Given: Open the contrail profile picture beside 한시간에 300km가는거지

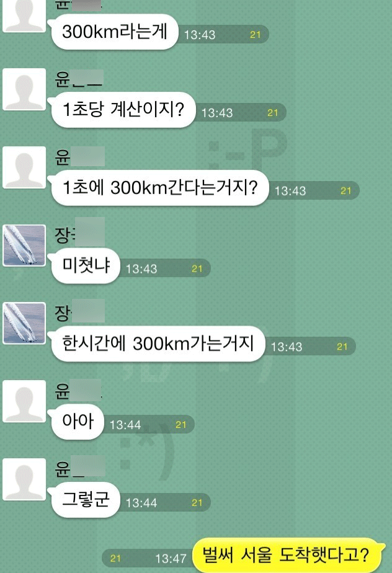Looking at the screenshot, I should tap(24, 323).
